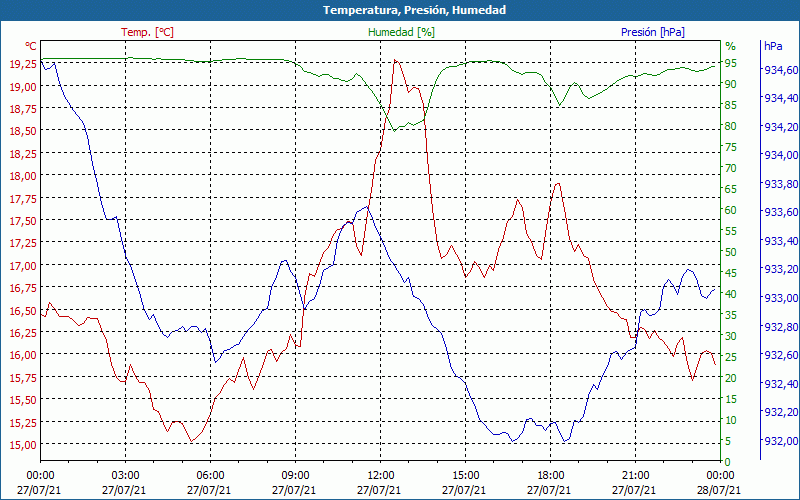Image resolution: width=800 pixels, height=500 pixels.
Task: Click pressure axis value '932,60'
Action: (781, 355)
